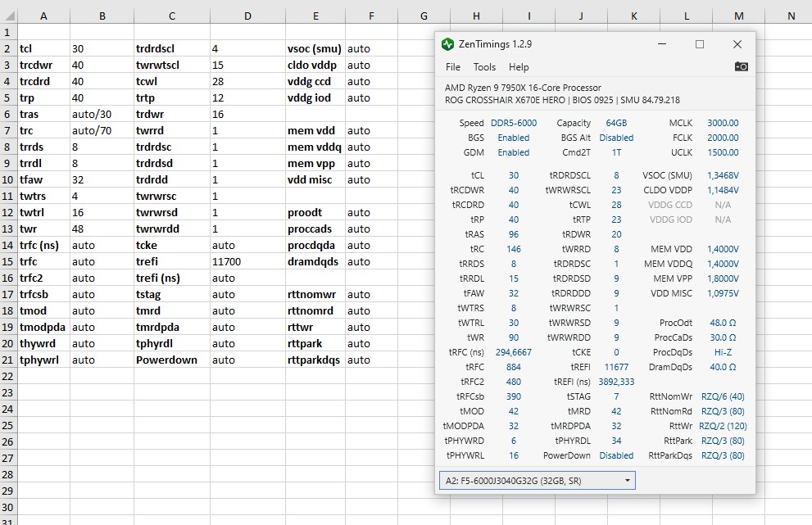Screen dimensions: 812x525
Task: Click the tRFC (ns) 294,6667 value
Action: pyautogui.click(x=514, y=352)
